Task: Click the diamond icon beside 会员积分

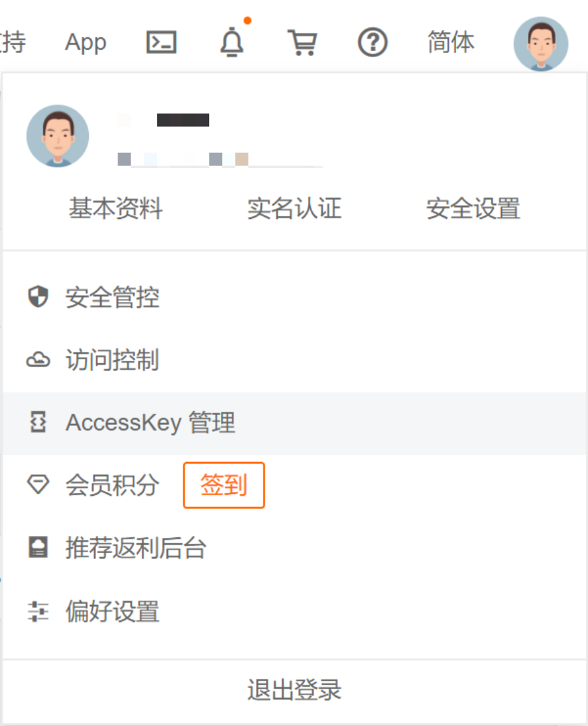Action: coord(38,485)
